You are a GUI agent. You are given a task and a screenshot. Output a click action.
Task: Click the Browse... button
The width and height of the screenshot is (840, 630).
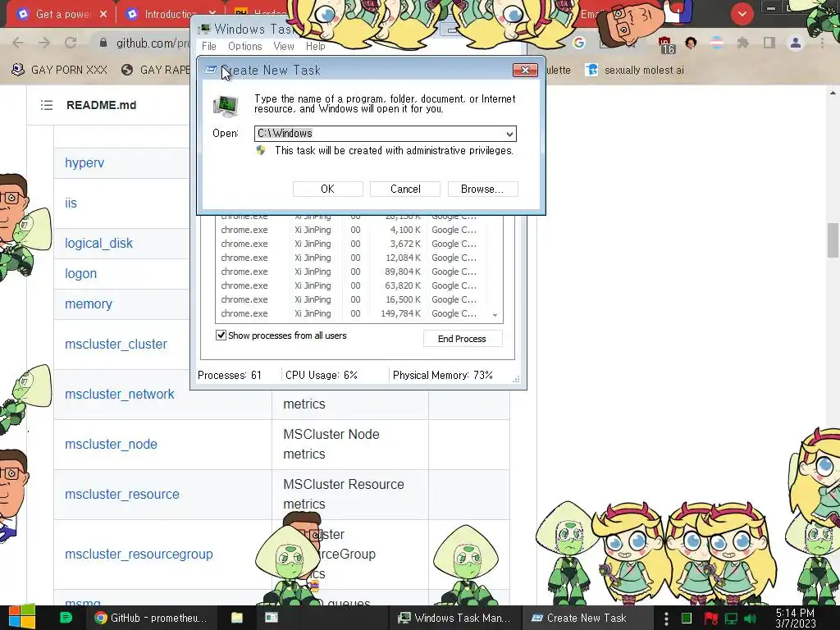click(482, 189)
